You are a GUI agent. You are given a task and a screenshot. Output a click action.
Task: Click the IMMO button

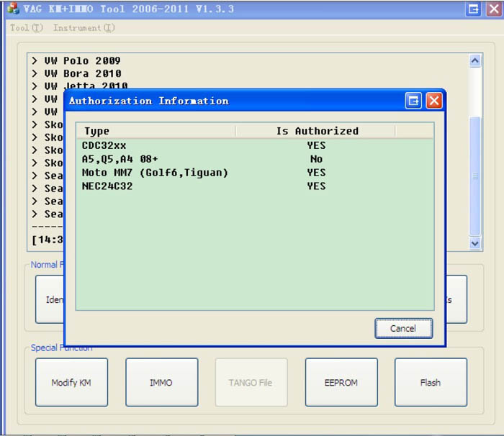[x=162, y=382]
